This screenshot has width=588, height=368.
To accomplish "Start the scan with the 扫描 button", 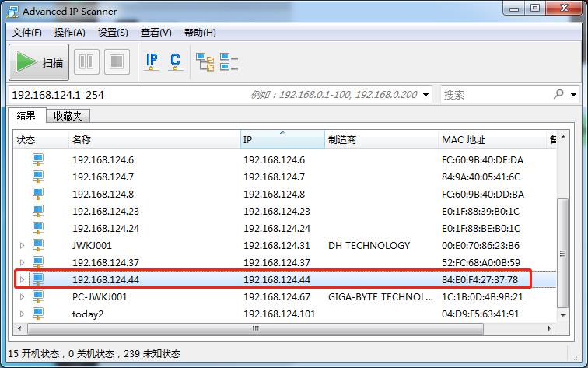I will click(x=39, y=62).
